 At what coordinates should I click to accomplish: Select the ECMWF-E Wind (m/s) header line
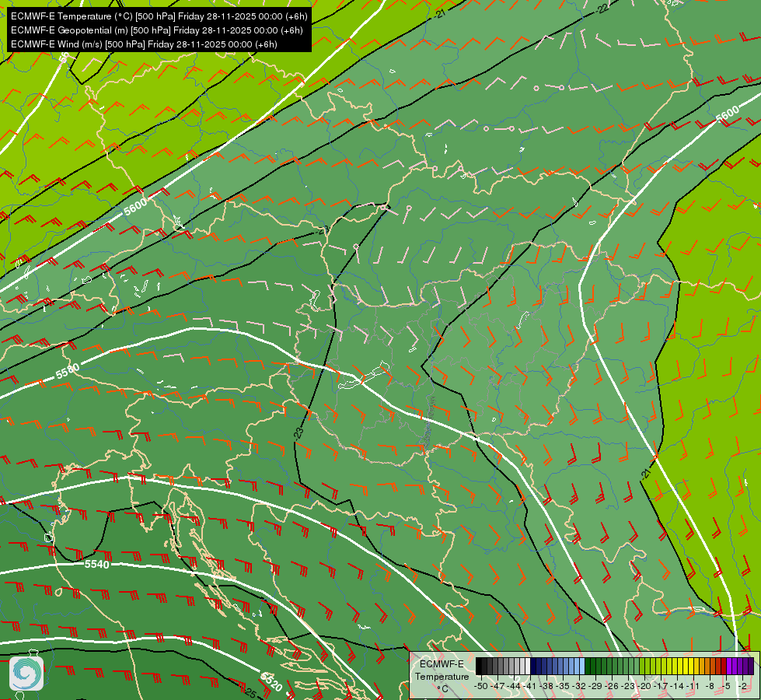pos(144,44)
